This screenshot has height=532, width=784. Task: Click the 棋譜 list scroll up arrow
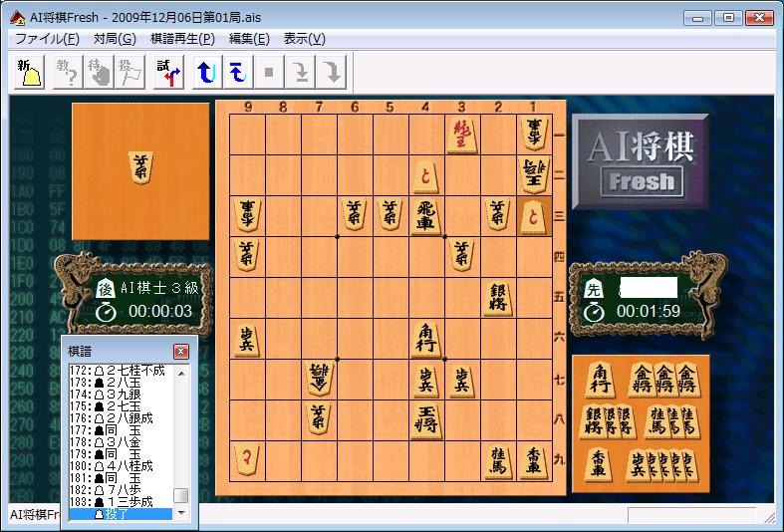[181, 373]
